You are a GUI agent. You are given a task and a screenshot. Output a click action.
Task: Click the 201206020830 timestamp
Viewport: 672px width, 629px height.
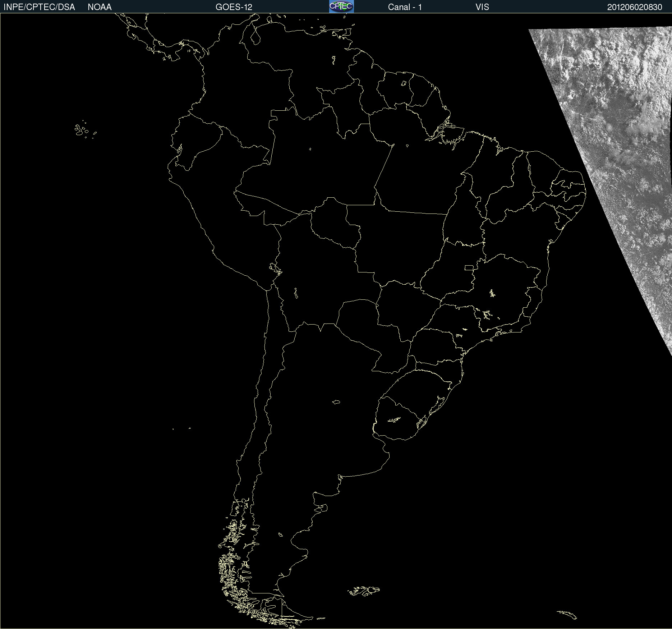[635, 7]
